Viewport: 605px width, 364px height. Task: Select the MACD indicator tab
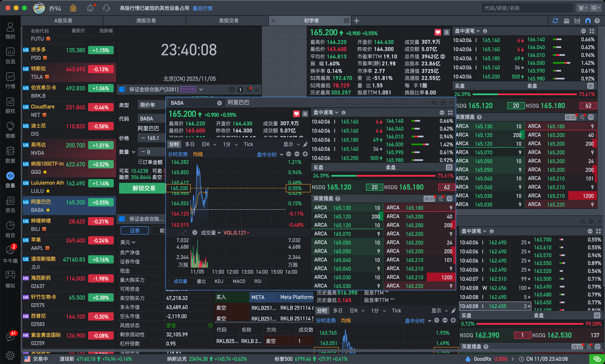(x=239, y=281)
